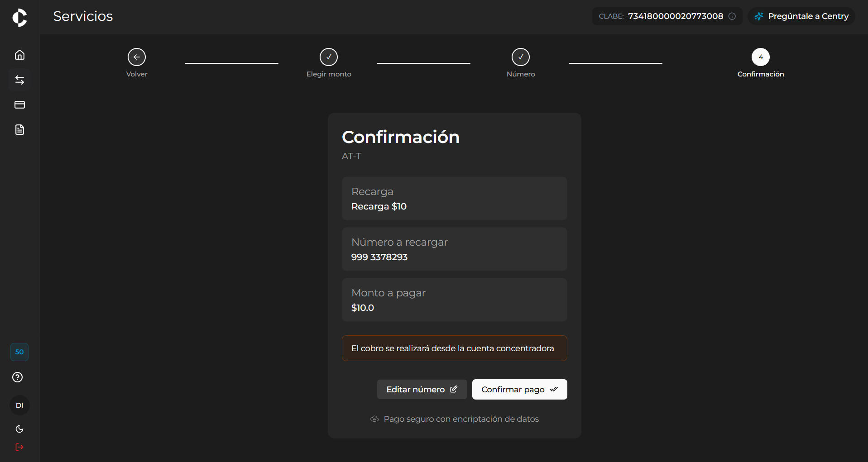Open the help question mark icon

[x=18, y=377]
